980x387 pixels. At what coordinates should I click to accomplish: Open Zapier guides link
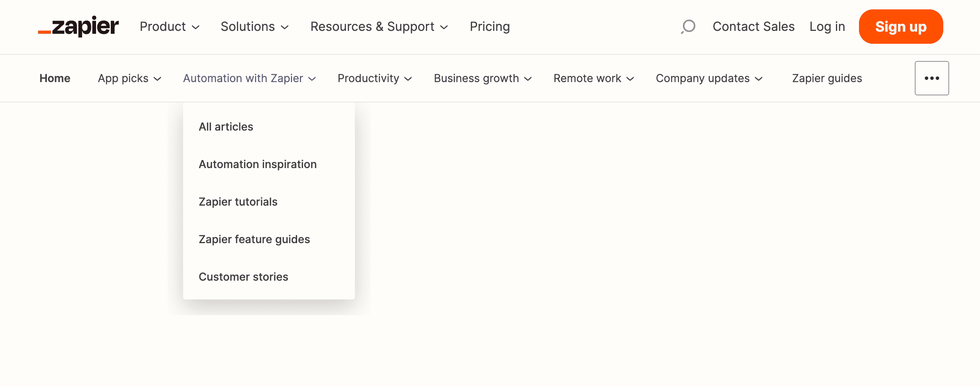(x=827, y=78)
